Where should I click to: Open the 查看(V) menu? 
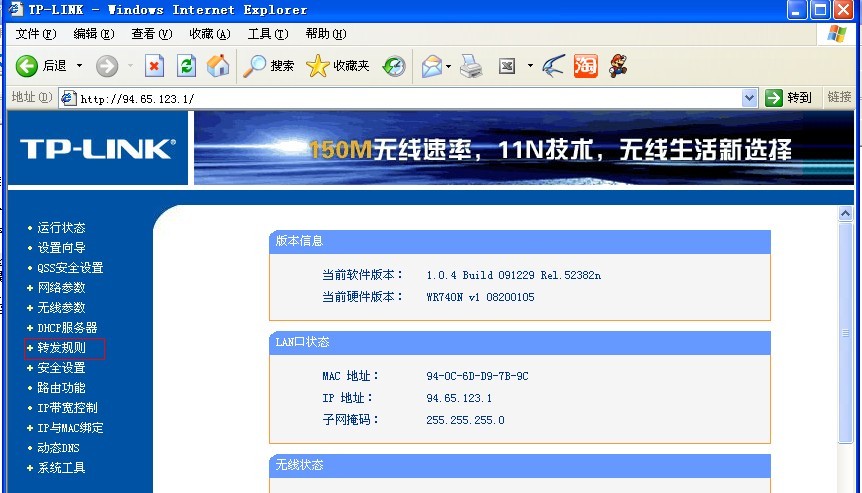(x=151, y=34)
